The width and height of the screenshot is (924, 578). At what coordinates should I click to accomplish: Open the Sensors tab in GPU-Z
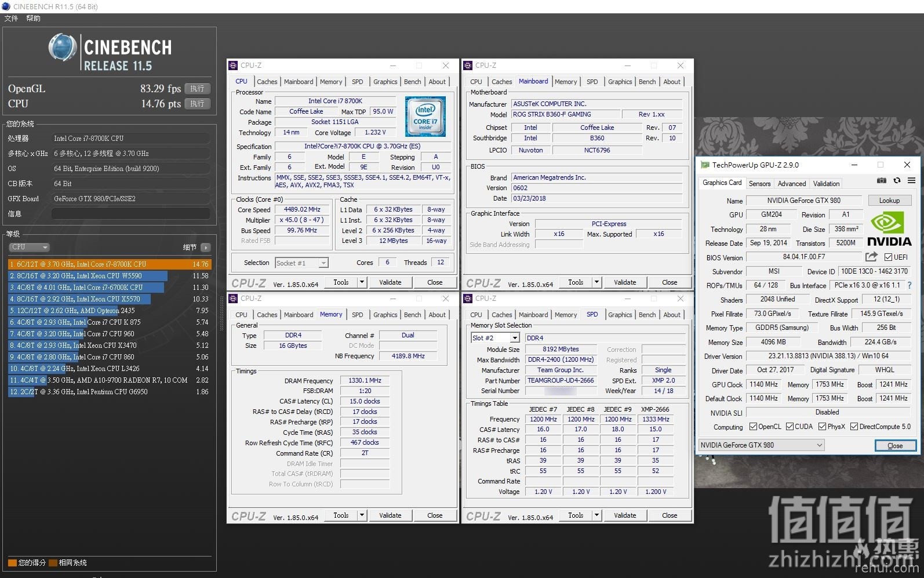tap(759, 184)
